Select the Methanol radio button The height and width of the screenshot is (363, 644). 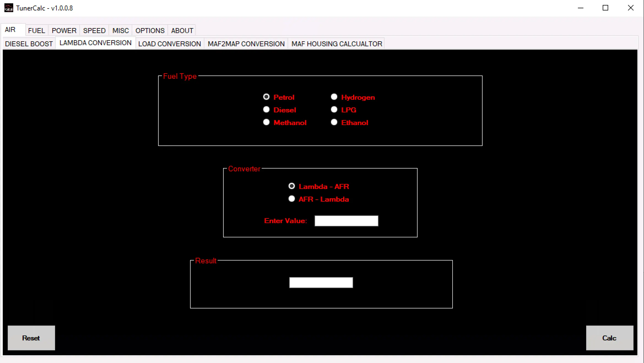tap(266, 122)
